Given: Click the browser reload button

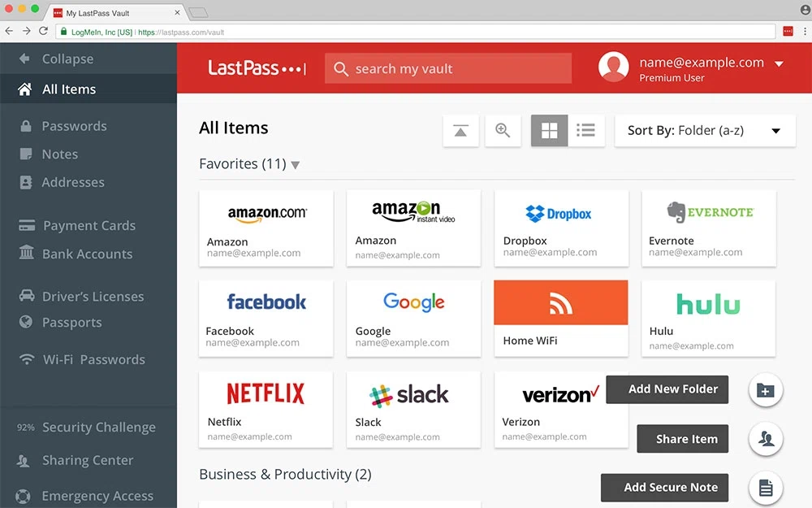Looking at the screenshot, I should [44, 31].
